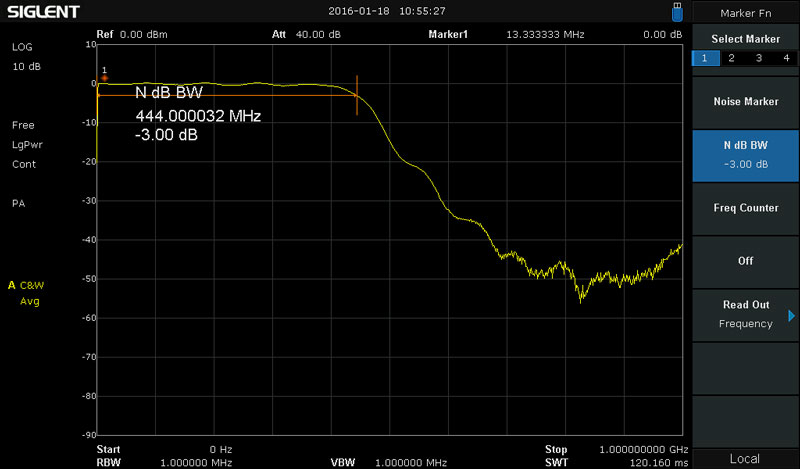Choose marker 4 in Select Marker
Screen dimensions: 800x469
(x=786, y=59)
